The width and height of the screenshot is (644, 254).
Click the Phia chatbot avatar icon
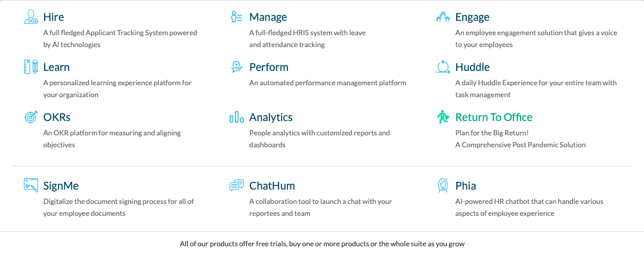[442, 185]
